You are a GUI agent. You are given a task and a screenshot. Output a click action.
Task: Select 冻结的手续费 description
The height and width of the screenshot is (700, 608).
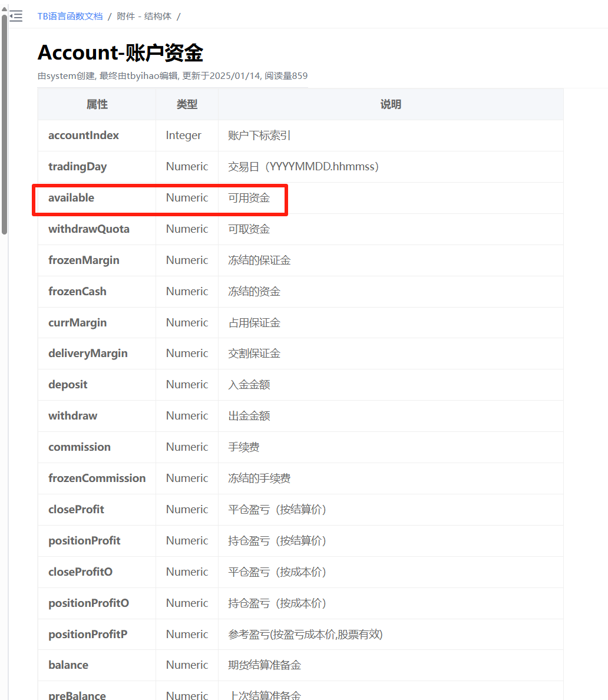coord(259,478)
